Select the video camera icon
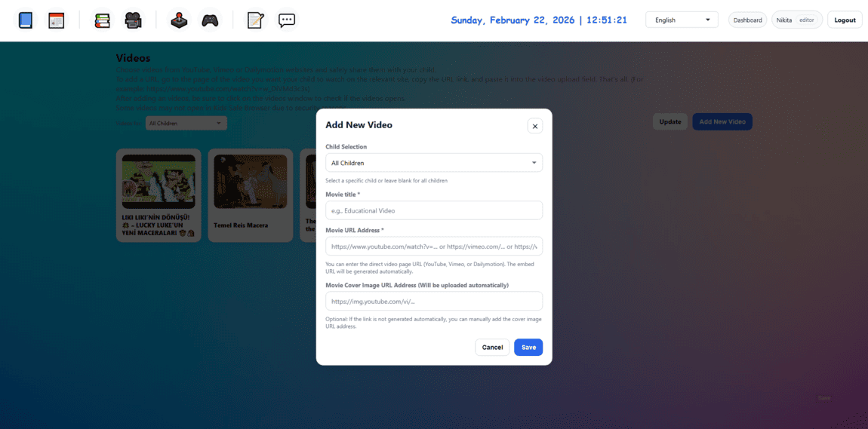The image size is (868, 429). [134, 20]
